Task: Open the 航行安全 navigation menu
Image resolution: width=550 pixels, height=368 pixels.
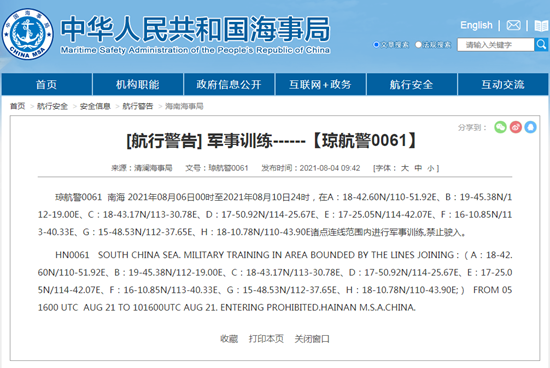Action: (412, 84)
